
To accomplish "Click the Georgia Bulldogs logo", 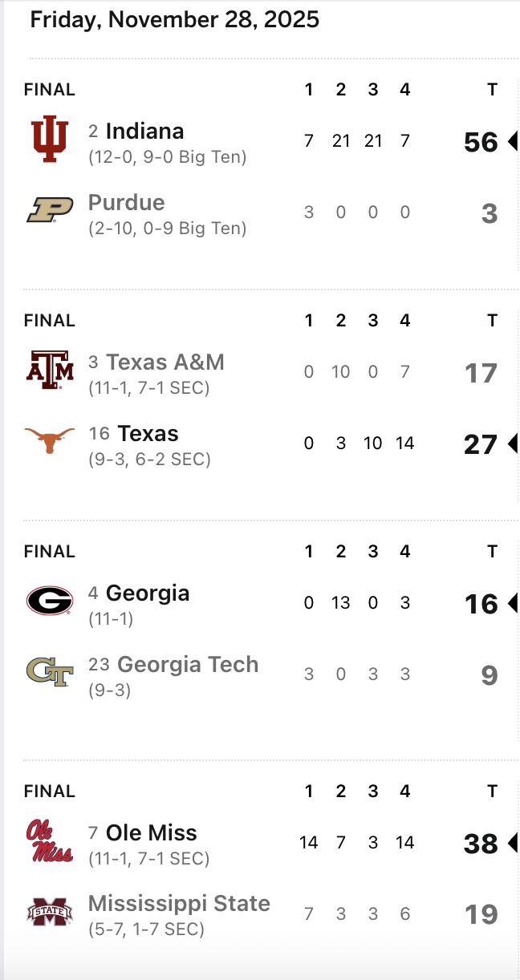I will click(50, 600).
